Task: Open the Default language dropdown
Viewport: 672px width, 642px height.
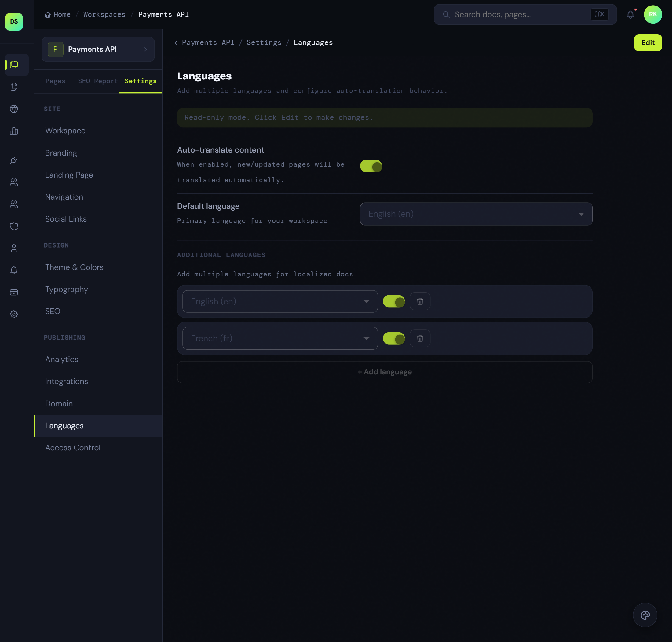Action: click(475, 214)
